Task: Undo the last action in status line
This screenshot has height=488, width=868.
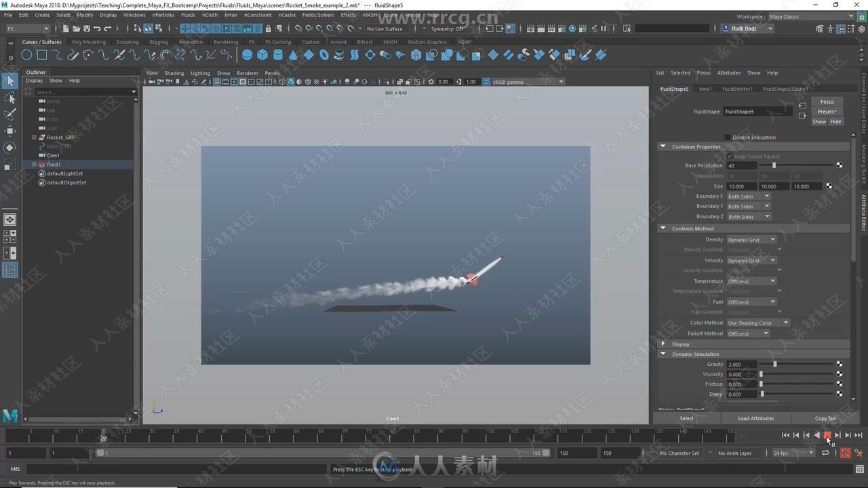Action: [97, 28]
